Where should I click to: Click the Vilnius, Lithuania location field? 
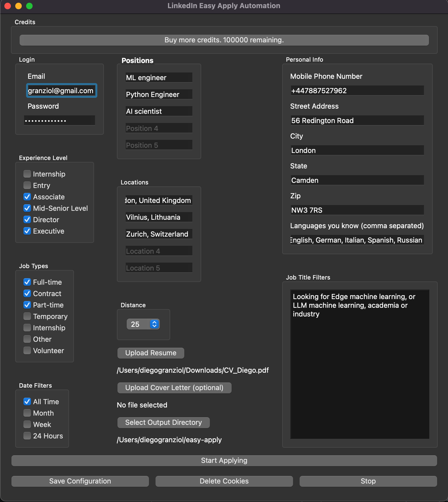159,217
